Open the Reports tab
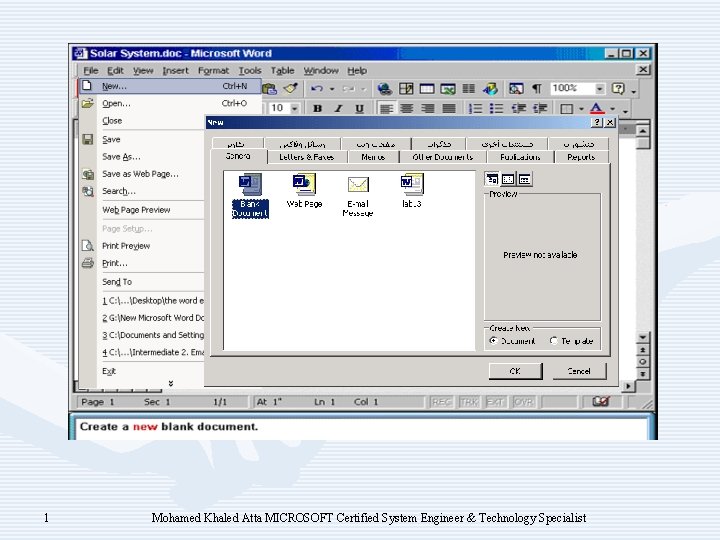Screen dimensions: 720x540 coord(581,157)
